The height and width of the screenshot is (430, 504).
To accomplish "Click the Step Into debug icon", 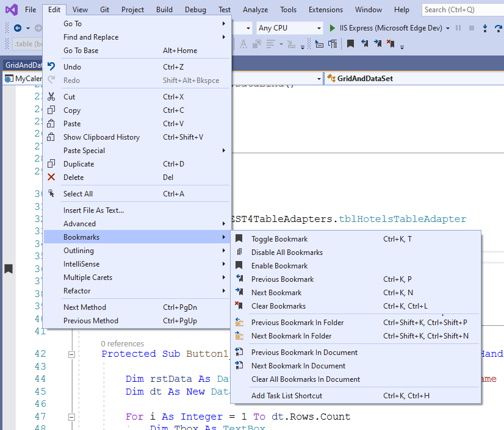I will coord(485,28).
